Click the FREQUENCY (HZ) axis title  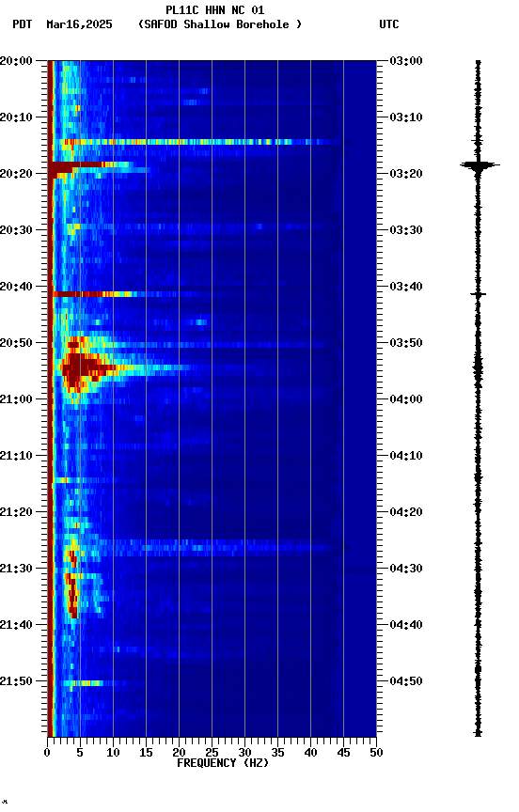pos(223,764)
